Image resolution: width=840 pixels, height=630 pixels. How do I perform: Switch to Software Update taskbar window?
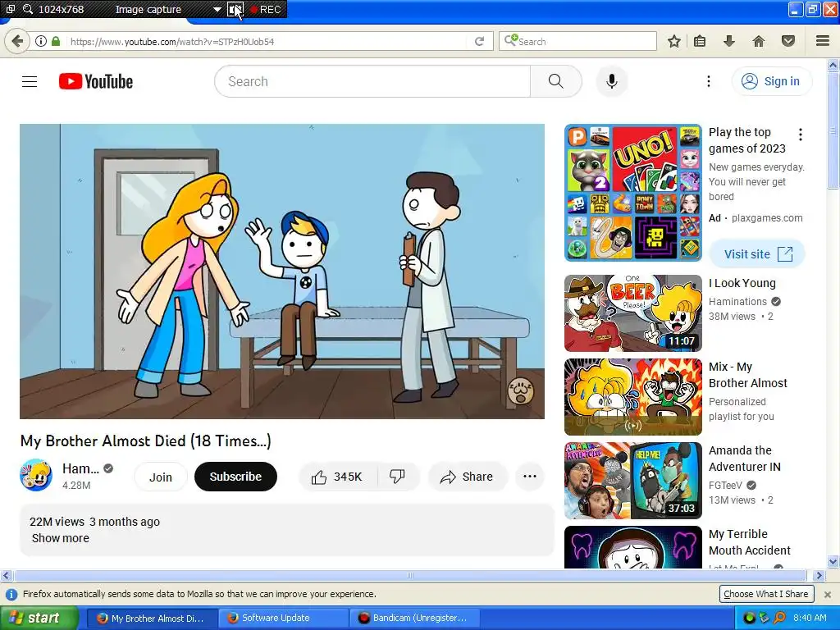(x=282, y=619)
